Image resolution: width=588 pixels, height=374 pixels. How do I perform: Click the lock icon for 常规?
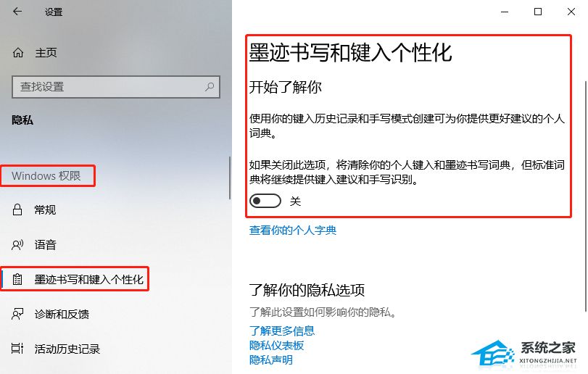point(17,209)
